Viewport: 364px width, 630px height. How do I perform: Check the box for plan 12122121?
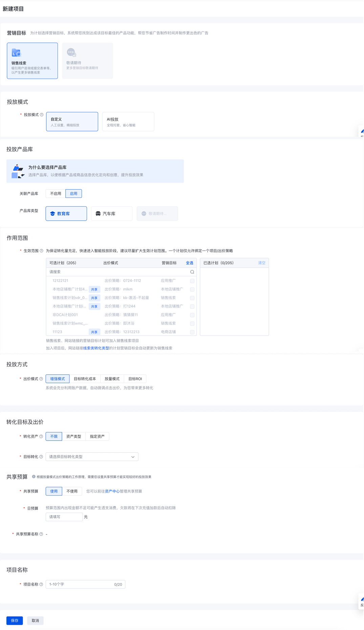click(x=192, y=281)
